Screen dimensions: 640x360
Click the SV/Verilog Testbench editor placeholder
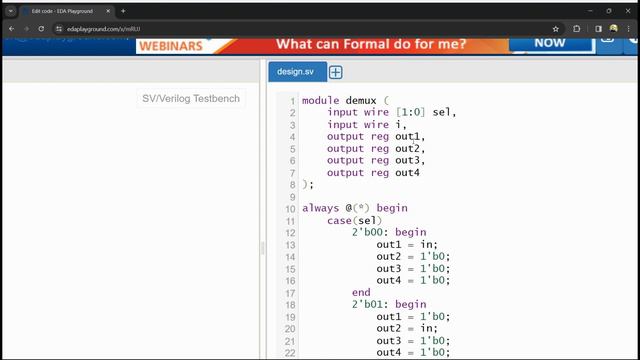(191, 98)
